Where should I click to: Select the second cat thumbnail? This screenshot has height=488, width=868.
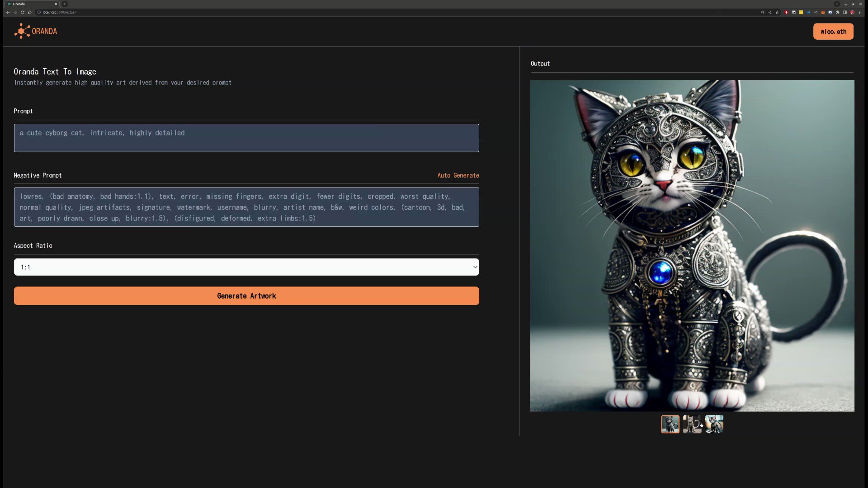point(692,424)
